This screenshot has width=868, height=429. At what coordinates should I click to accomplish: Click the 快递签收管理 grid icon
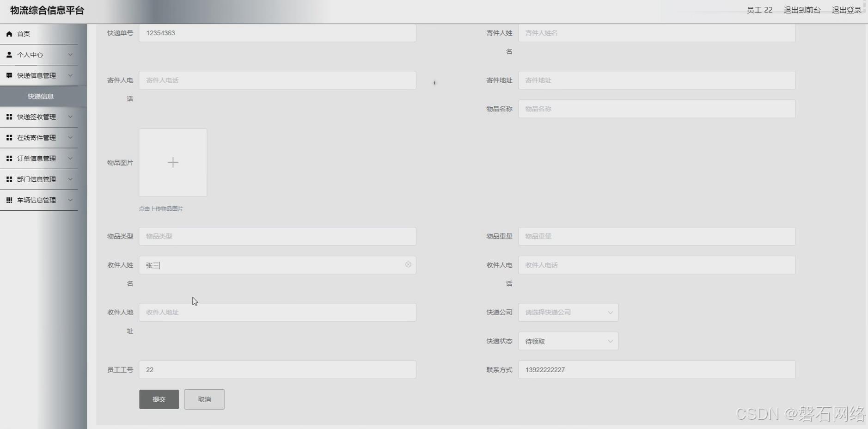click(9, 116)
